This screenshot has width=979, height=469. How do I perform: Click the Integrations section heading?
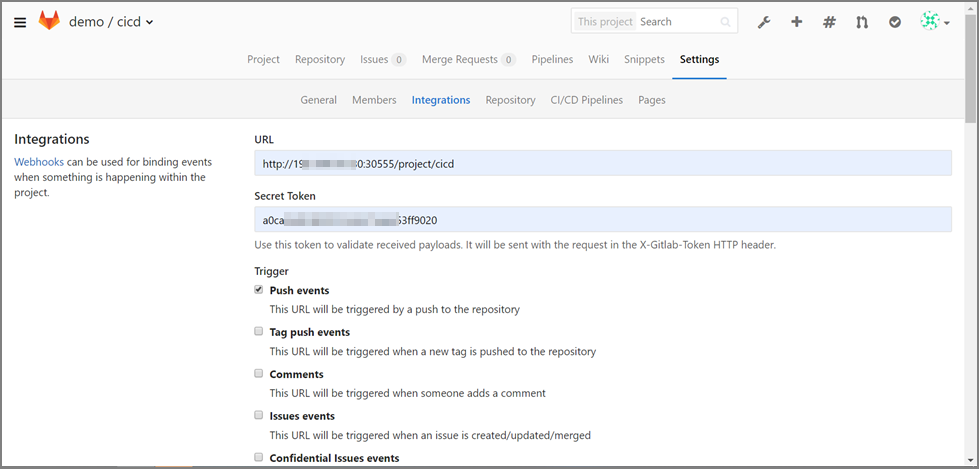[x=52, y=139]
